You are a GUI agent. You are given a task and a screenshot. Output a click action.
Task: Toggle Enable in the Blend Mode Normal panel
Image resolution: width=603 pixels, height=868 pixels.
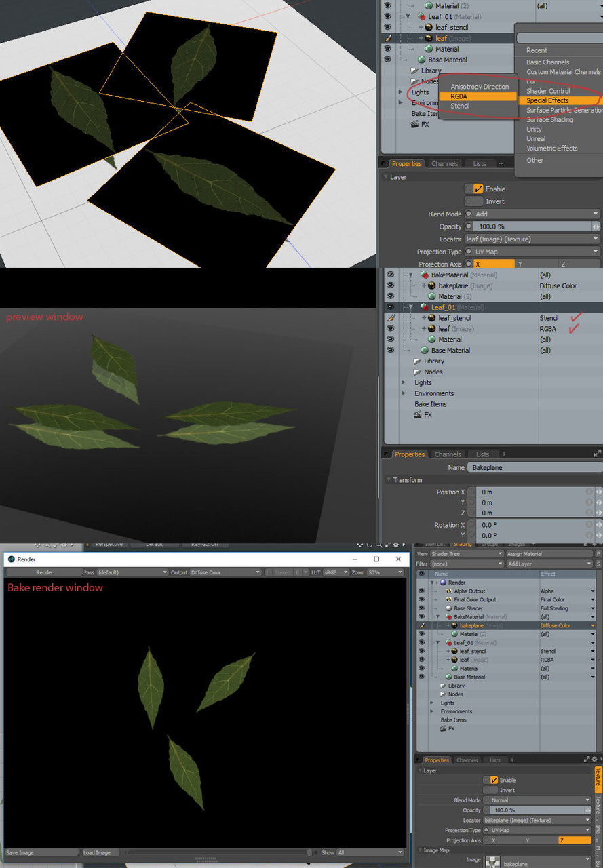pyautogui.click(x=494, y=780)
